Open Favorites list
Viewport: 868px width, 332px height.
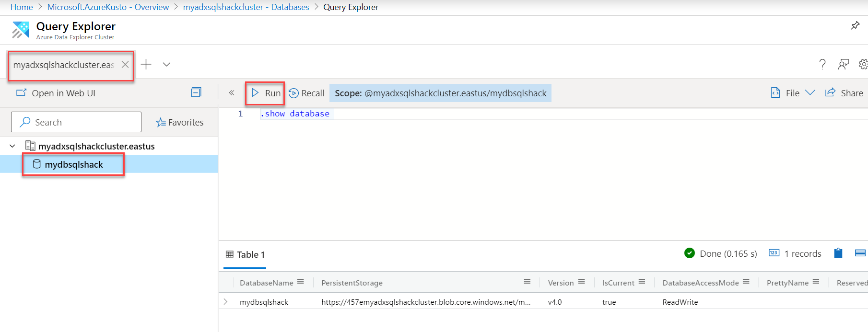(180, 122)
